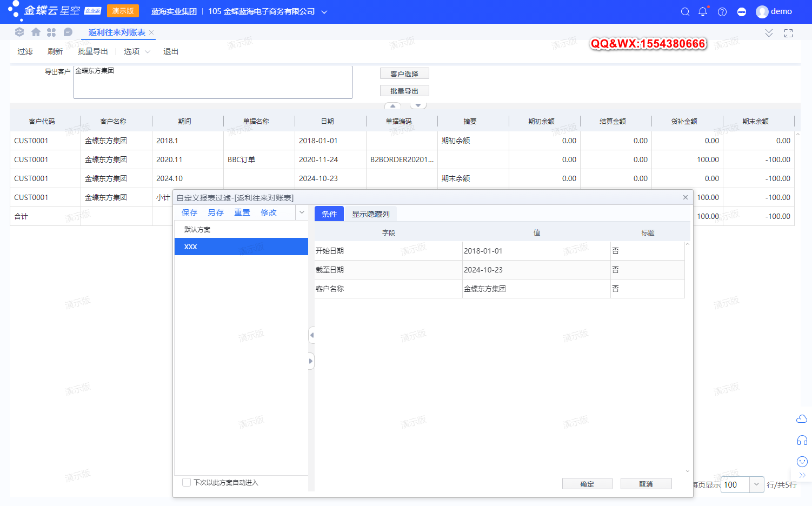Open organization dropdown next to company name
Viewport: 812px width, 506px height.
(x=324, y=12)
